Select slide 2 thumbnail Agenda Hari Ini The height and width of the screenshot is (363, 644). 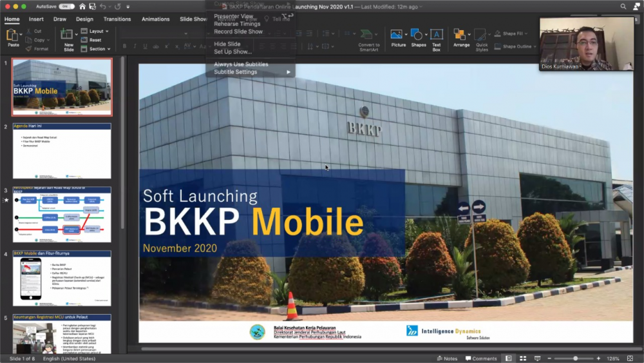pyautogui.click(x=62, y=151)
